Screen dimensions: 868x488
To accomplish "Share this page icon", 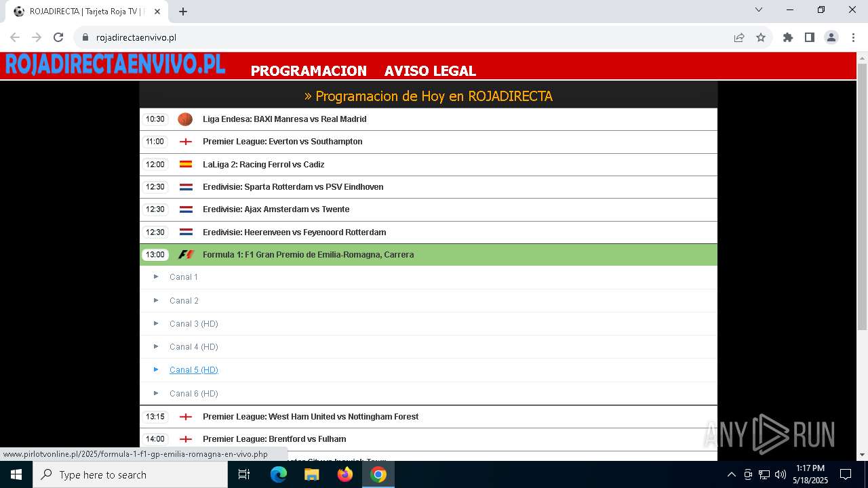I will [x=739, y=37].
